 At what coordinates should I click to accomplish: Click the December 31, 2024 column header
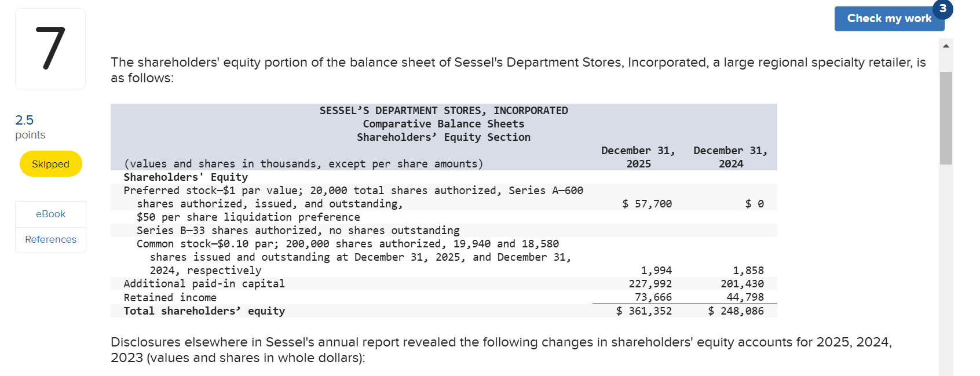point(730,156)
